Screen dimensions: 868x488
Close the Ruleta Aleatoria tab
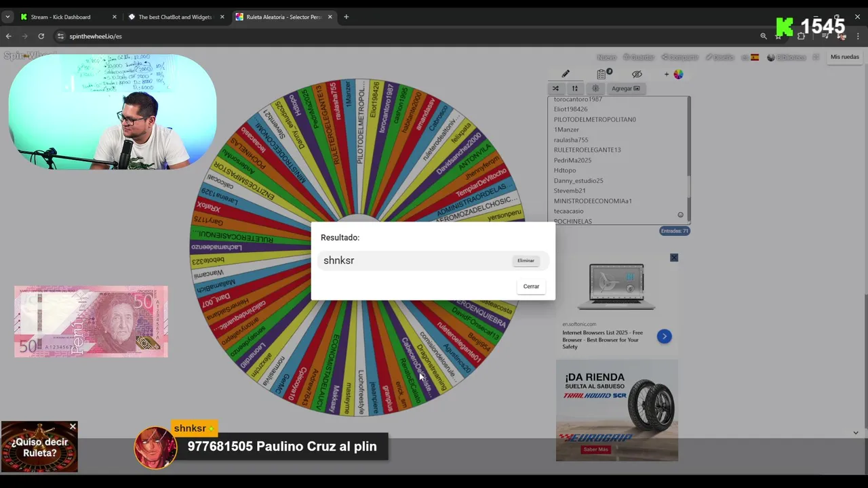pyautogui.click(x=330, y=17)
